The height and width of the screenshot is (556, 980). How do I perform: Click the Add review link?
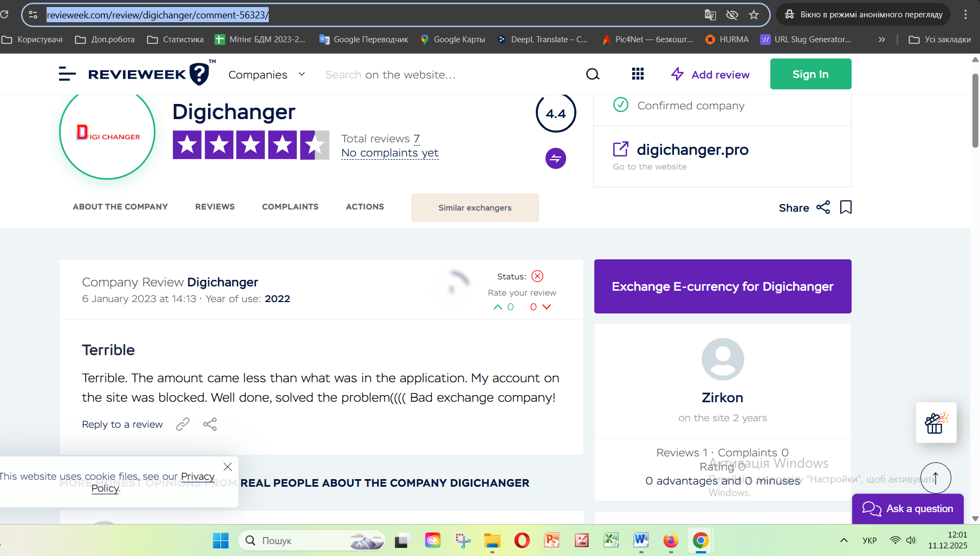point(710,75)
